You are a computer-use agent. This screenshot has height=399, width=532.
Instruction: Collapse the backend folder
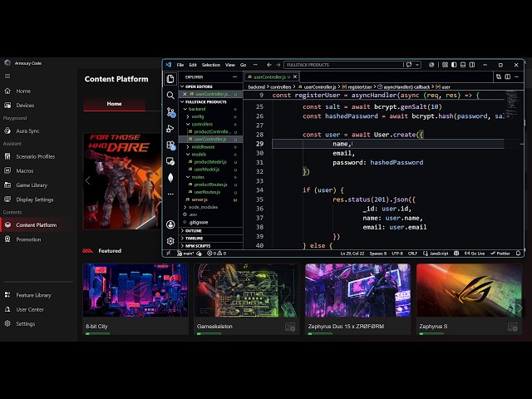pos(210,109)
